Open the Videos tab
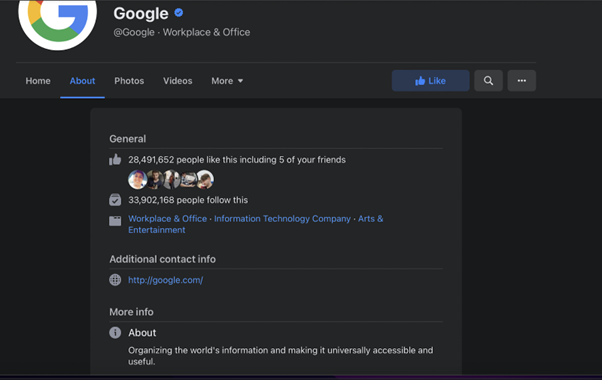The image size is (602, 380). click(x=177, y=81)
